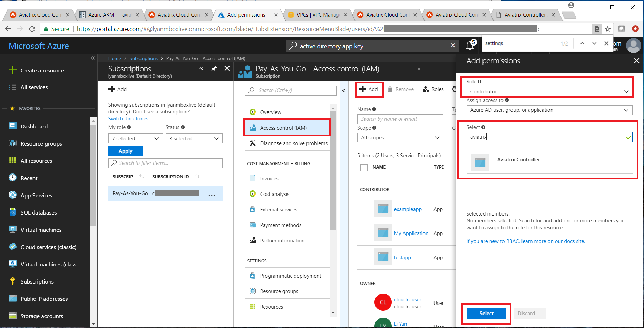644x328 pixels.
Task: Open the notifications bell
Action: pyautogui.click(x=470, y=45)
